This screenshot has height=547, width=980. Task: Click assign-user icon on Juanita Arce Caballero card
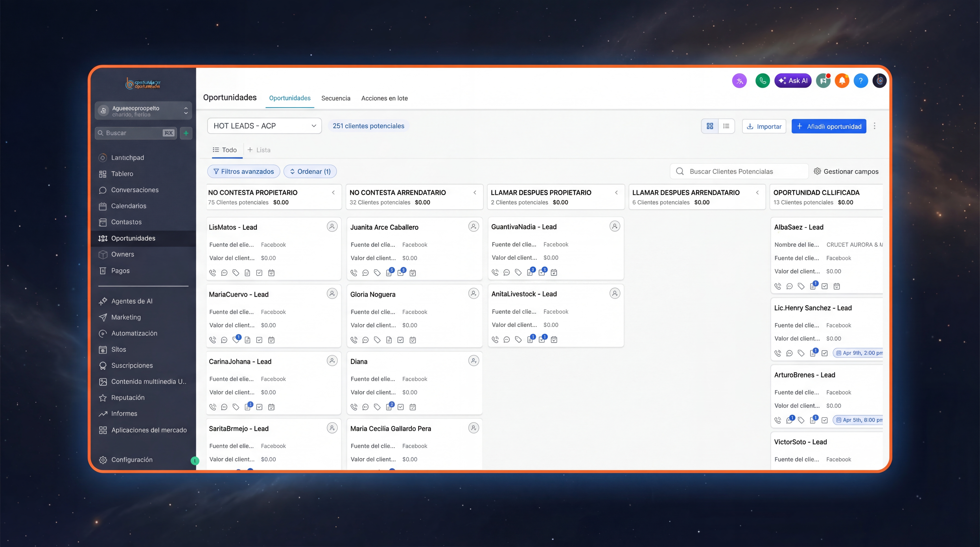(473, 227)
